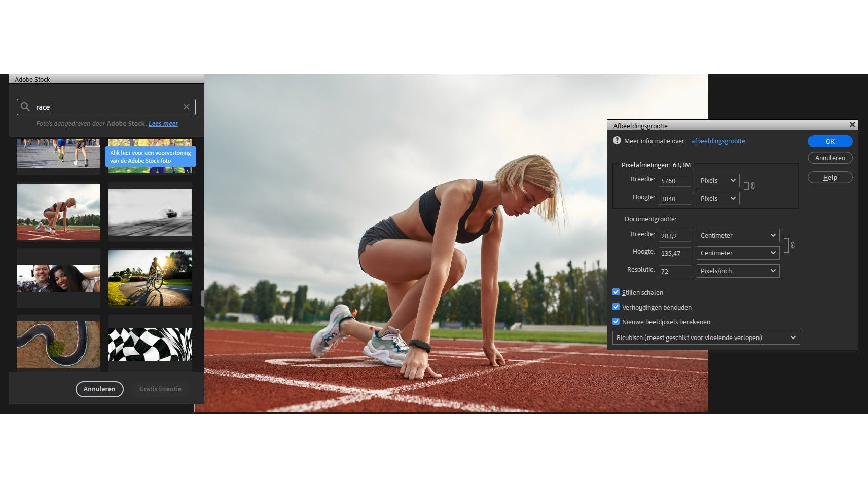Toggle Nieuwe beeldpixels berekenen checkbox
868x488 pixels.
[616, 322]
